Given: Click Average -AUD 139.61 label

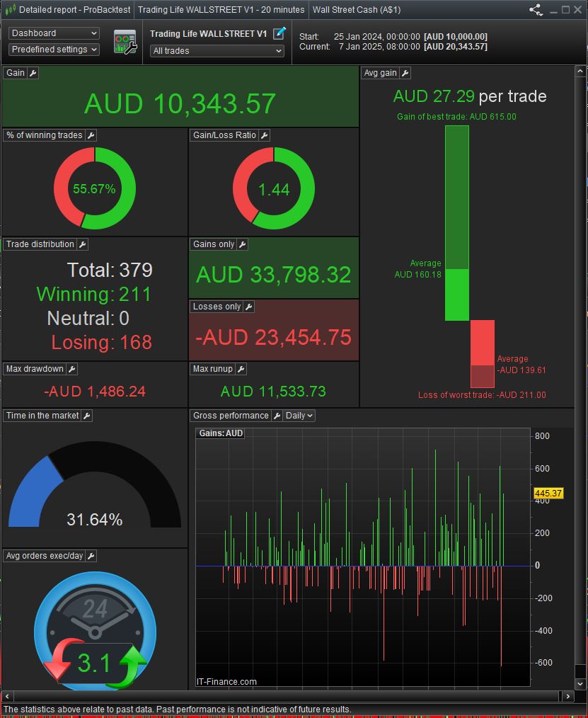Looking at the screenshot, I should [x=521, y=365].
